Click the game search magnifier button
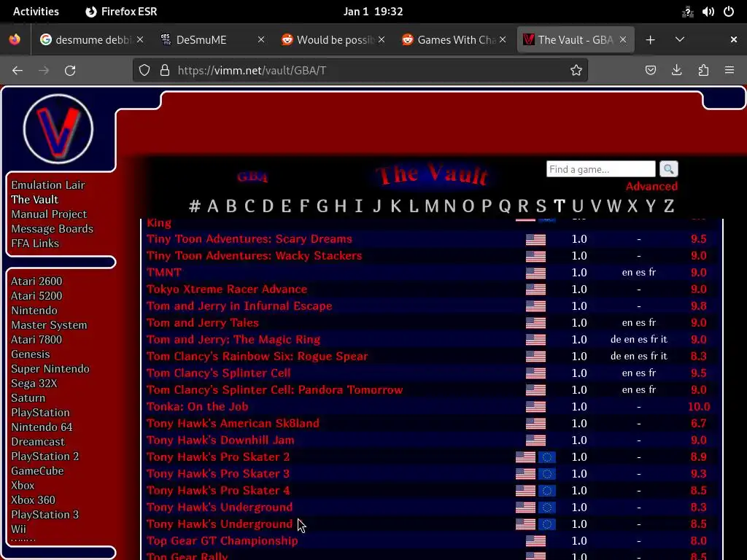 point(668,169)
